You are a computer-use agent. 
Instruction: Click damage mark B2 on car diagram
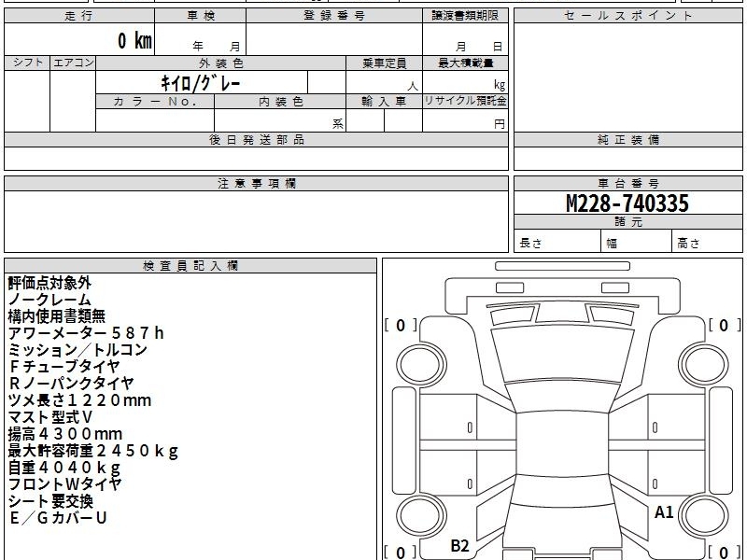click(x=459, y=546)
